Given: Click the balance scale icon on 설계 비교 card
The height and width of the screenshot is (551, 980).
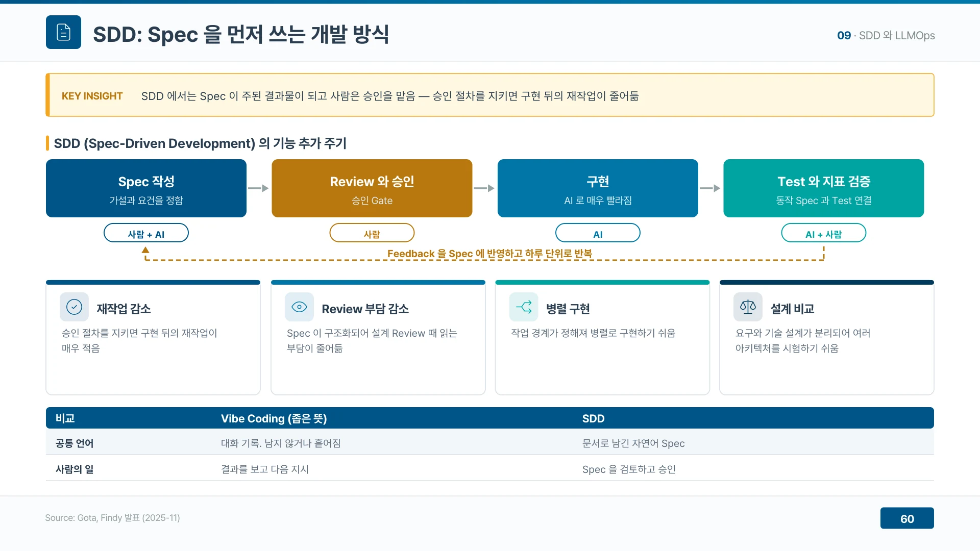Looking at the screenshot, I should (748, 307).
